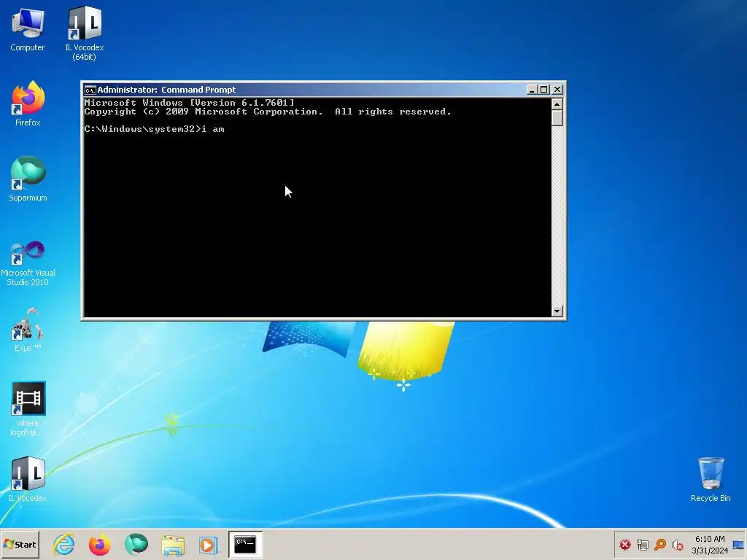Screen dimensions: 747x560
Task: Select Microsoft Visual Studio 2010 shortcut
Action: coord(28,263)
